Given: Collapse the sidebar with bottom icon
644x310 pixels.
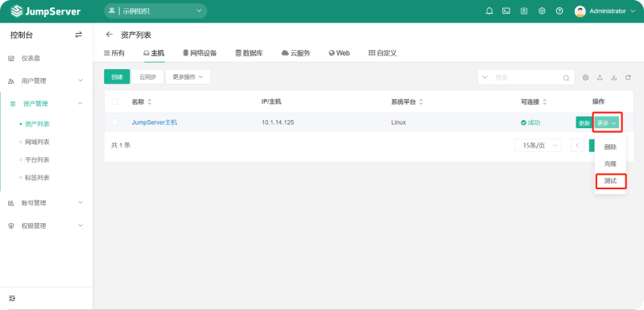Looking at the screenshot, I should 12,298.
